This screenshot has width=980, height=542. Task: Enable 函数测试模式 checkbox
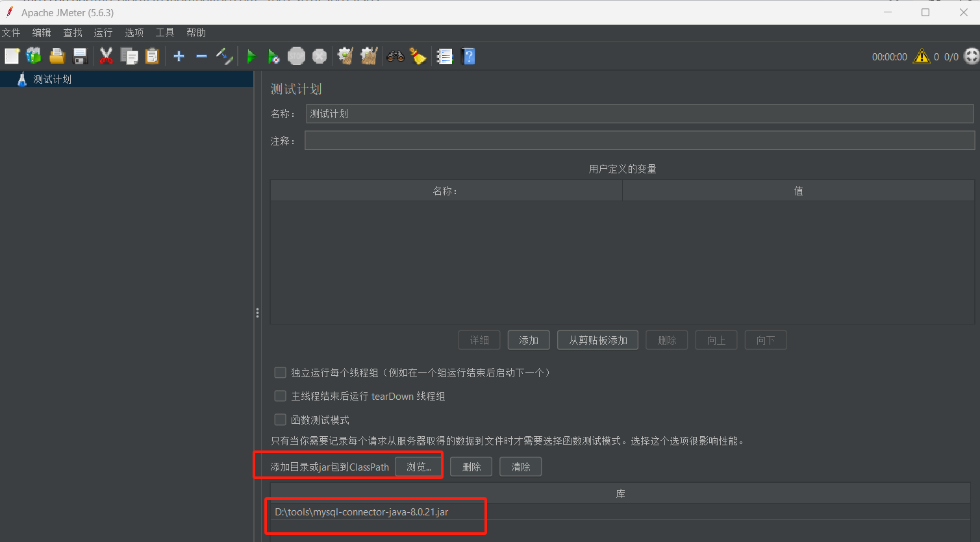[x=281, y=420]
